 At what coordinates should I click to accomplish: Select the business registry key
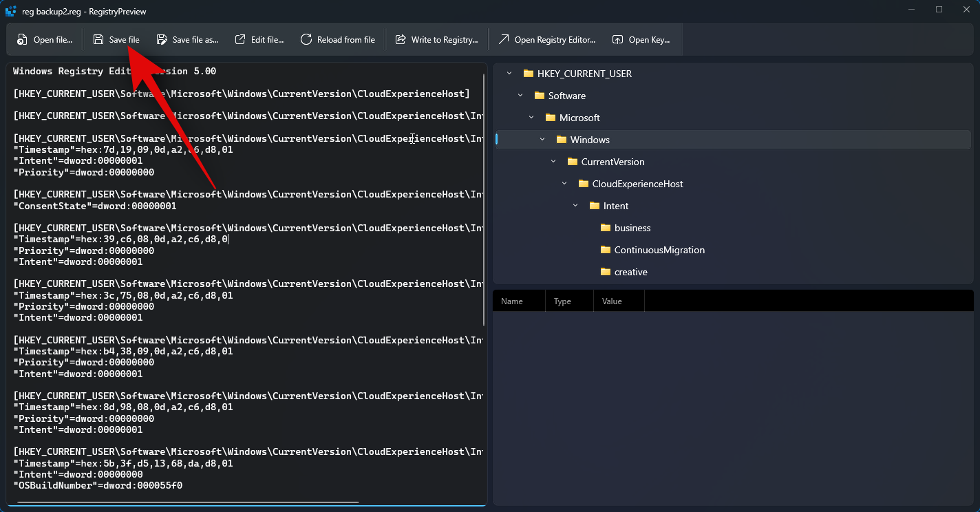[632, 228]
